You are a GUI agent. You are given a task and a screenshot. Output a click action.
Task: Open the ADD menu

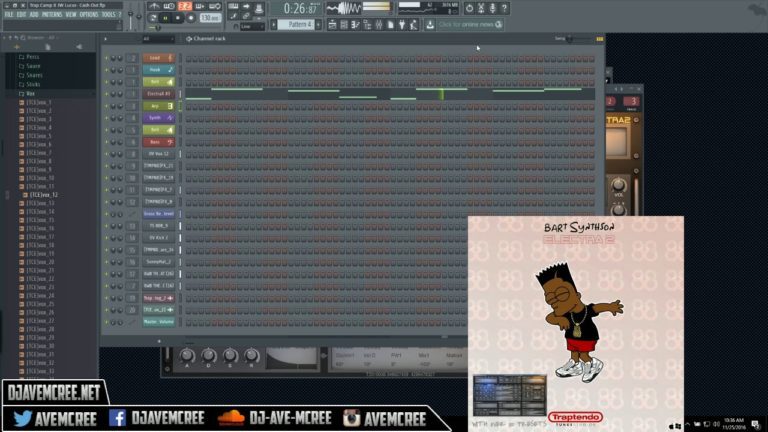[x=34, y=15]
